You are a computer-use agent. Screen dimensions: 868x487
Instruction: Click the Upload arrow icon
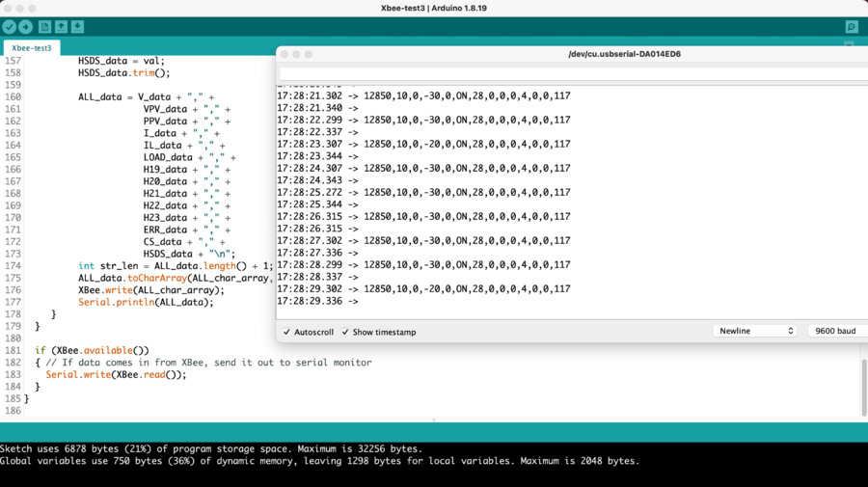tap(26, 27)
